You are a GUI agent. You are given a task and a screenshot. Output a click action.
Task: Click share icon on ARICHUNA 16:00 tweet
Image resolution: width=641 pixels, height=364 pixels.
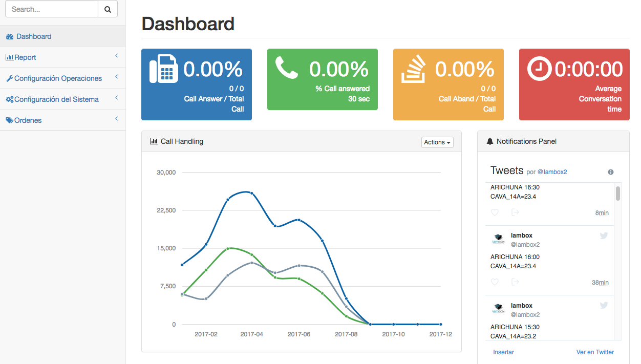(x=515, y=282)
